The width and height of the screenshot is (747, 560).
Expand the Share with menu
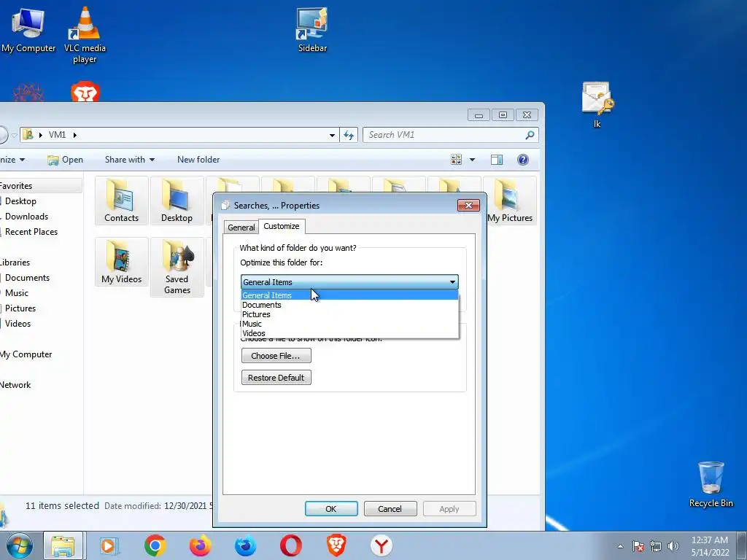coord(130,160)
